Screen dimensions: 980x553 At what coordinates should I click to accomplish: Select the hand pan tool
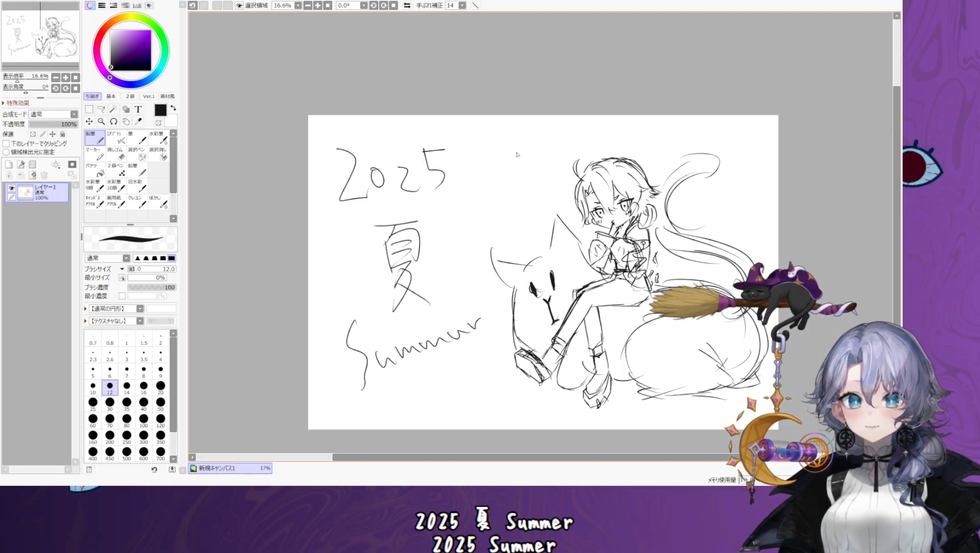click(126, 122)
